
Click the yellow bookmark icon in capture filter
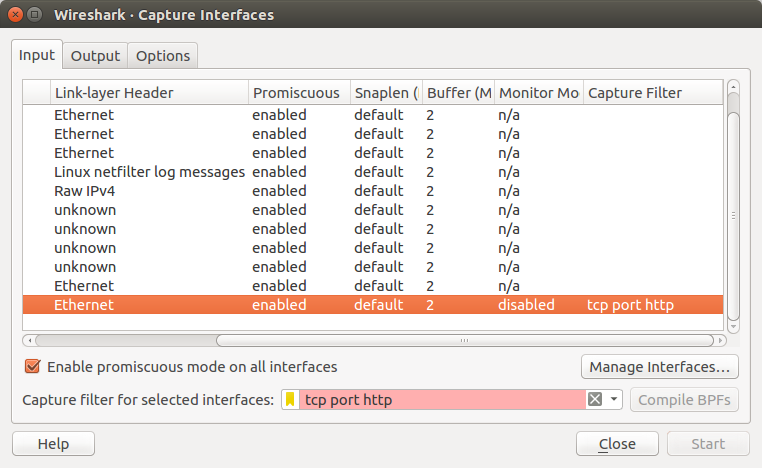(x=290, y=399)
